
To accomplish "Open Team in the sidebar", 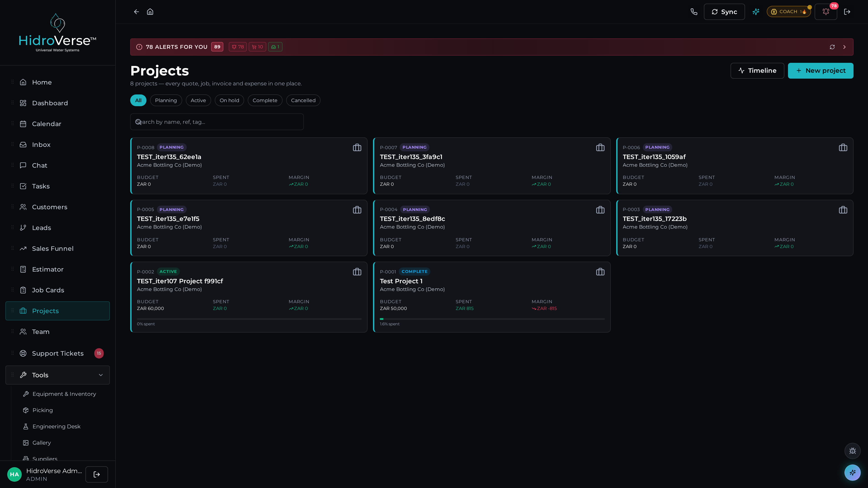I will click(x=58, y=332).
